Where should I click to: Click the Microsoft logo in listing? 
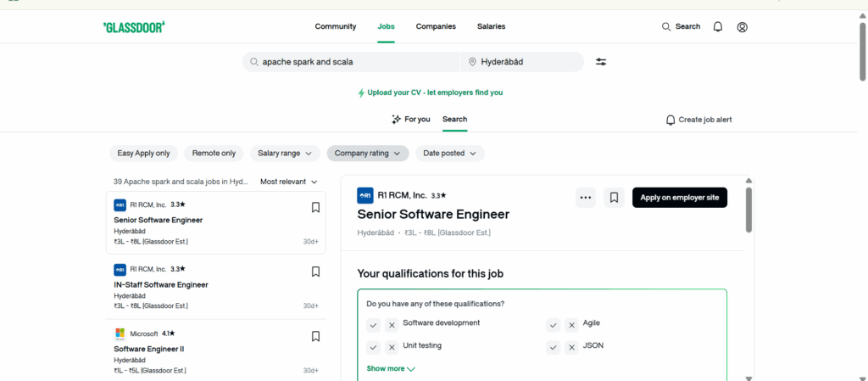(x=120, y=334)
